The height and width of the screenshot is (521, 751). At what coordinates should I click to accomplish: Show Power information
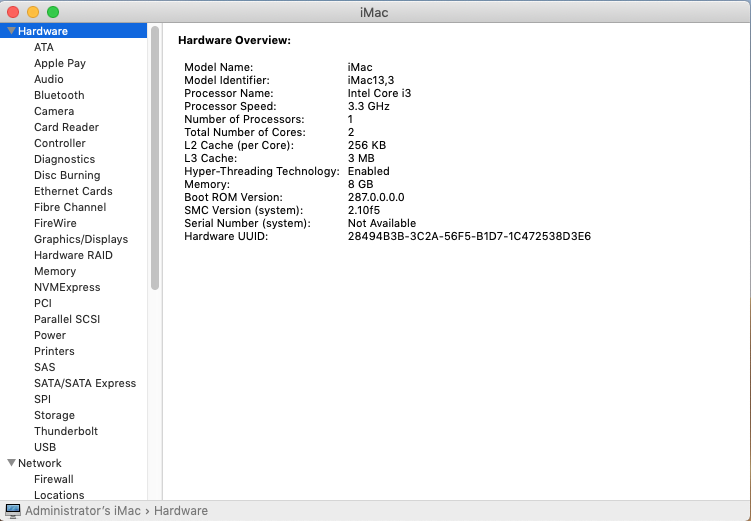pos(50,335)
